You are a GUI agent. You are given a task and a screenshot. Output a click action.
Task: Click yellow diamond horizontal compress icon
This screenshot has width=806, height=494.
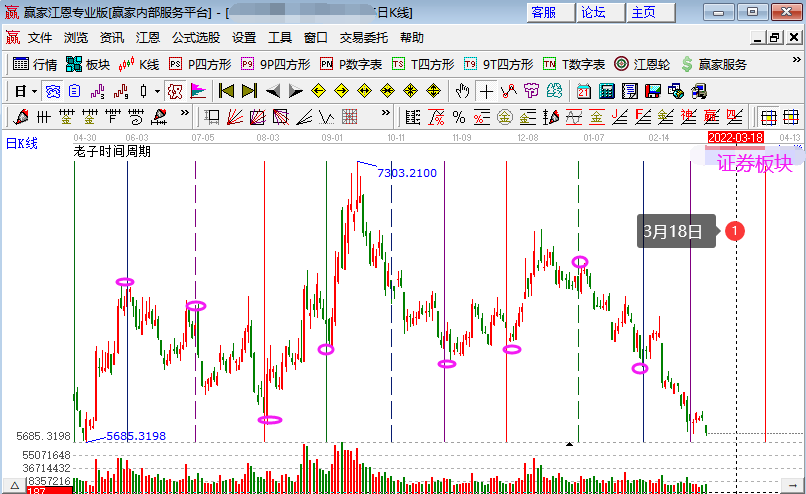pos(387,92)
